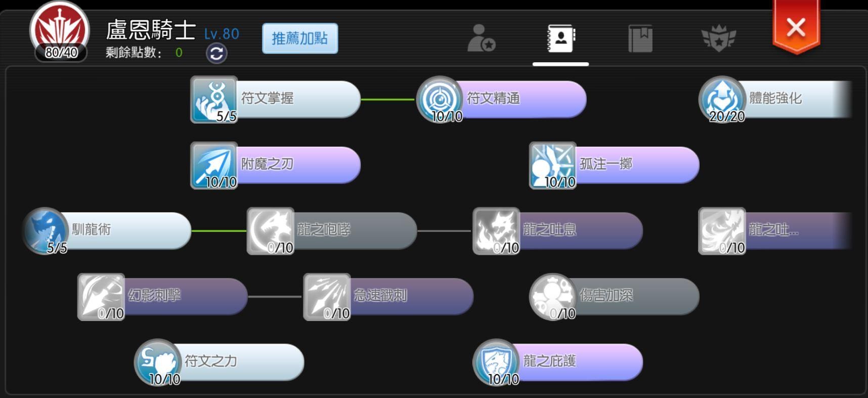Click the red 盧恩騎士 class emblem

click(x=60, y=29)
